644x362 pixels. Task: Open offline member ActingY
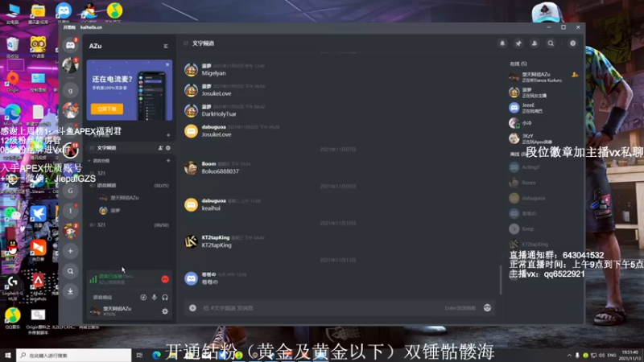543,167
